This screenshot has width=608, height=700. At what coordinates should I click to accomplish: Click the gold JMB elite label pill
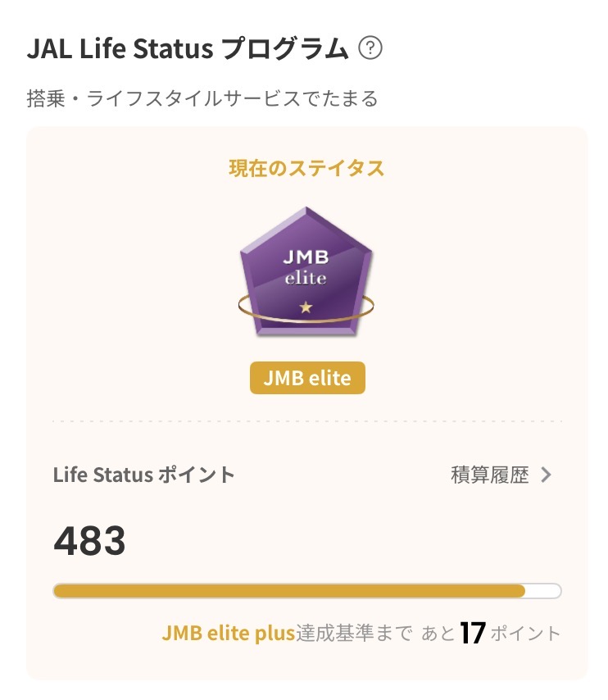click(306, 378)
